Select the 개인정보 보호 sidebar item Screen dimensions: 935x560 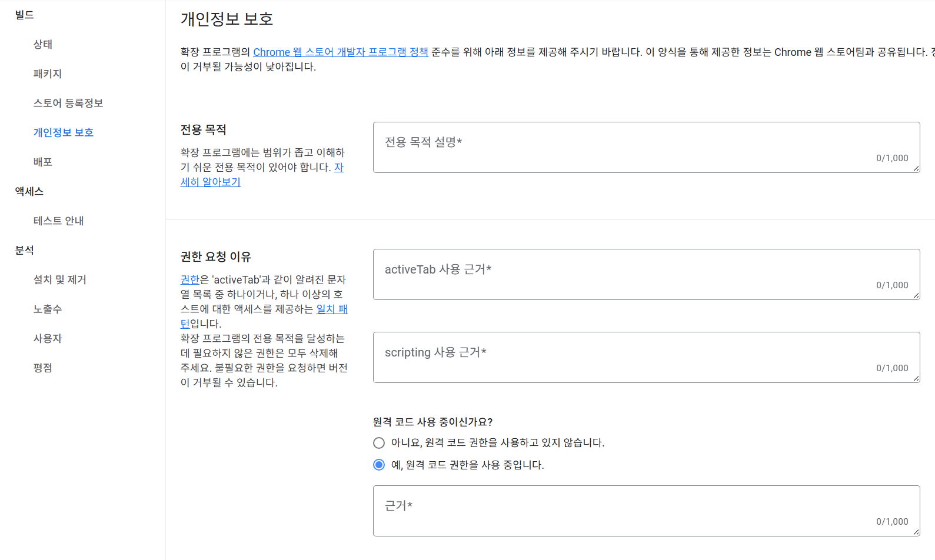click(64, 132)
